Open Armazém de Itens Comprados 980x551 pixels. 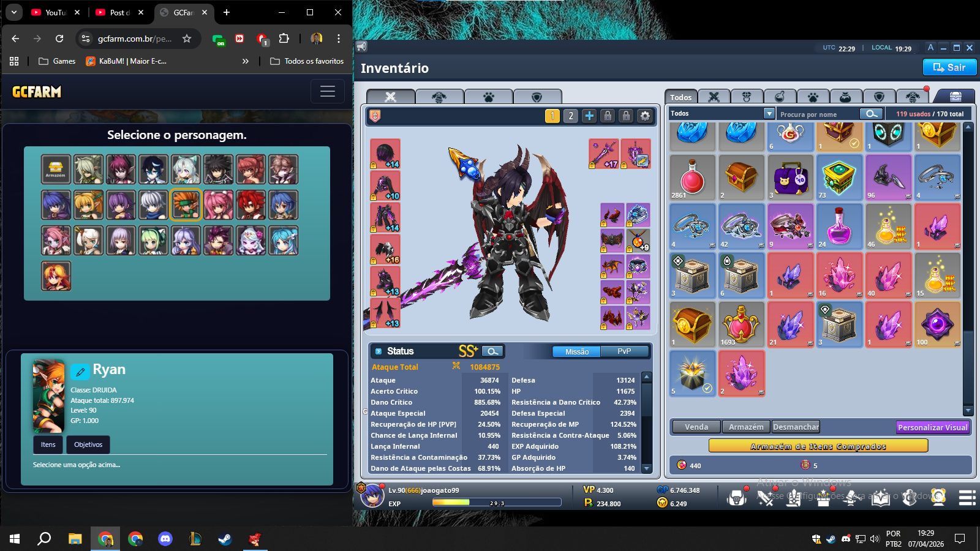818,446
